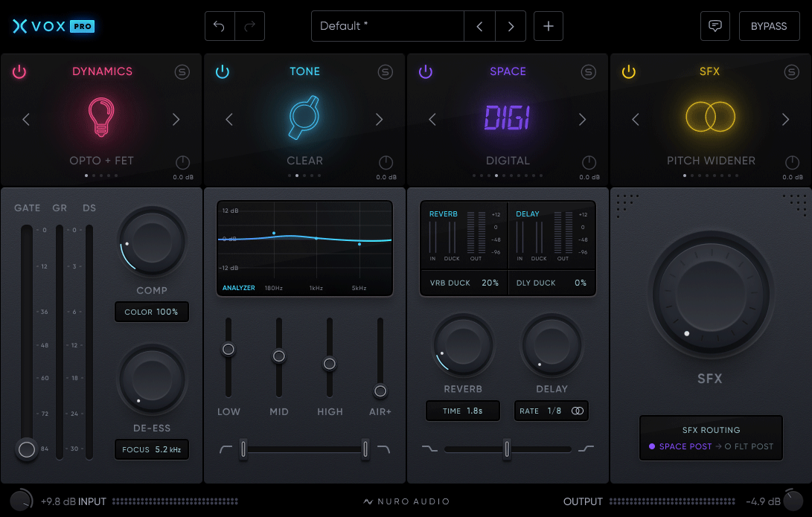Screen dimensions: 812x517
Task: Click the low-pass icon left of Space filter slider
Action: click(x=429, y=448)
